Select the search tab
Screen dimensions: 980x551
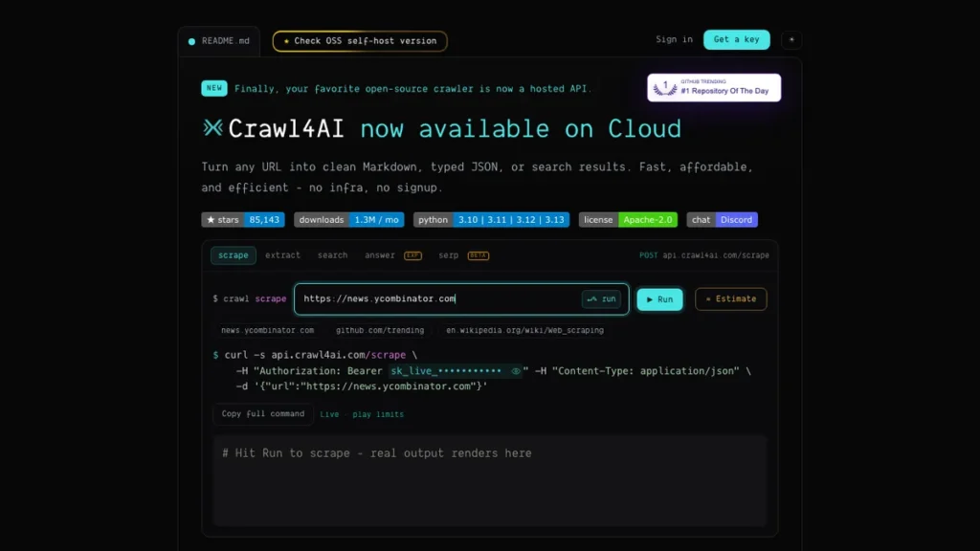coord(332,255)
